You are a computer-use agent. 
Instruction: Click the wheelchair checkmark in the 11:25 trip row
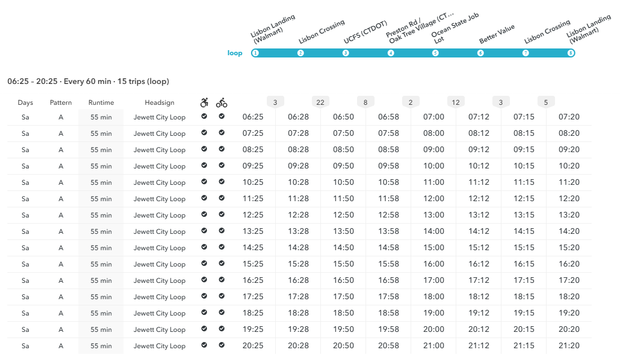coord(204,198)
